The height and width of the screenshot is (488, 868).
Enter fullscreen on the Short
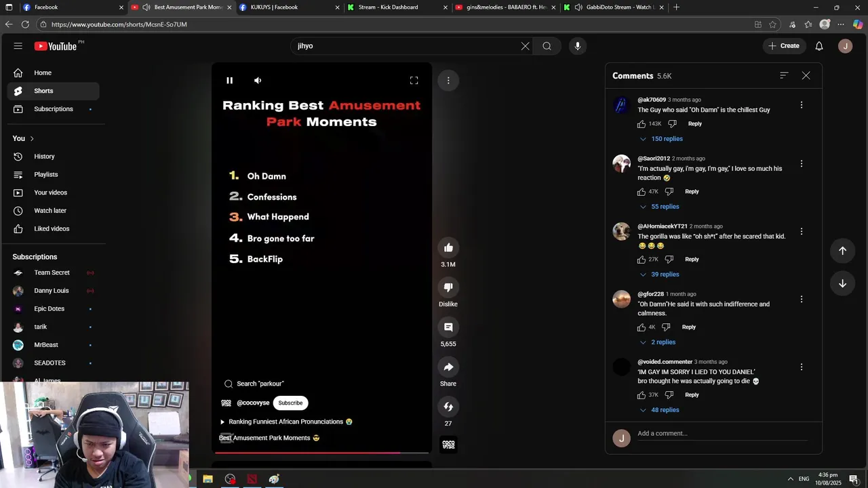pos(414,81)
